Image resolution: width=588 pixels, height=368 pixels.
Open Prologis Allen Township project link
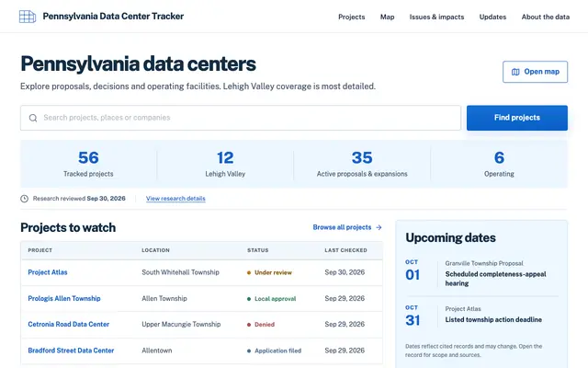64,298
